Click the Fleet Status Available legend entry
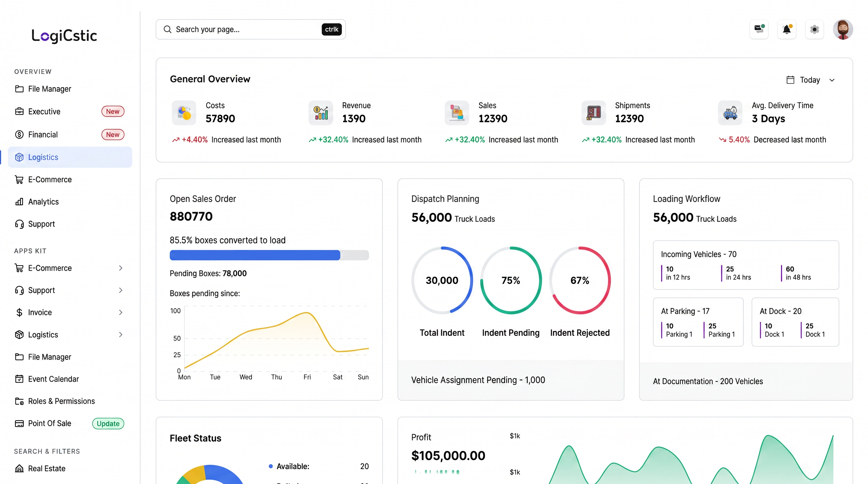Screen dimensions: 868x484 coord(319,466)
